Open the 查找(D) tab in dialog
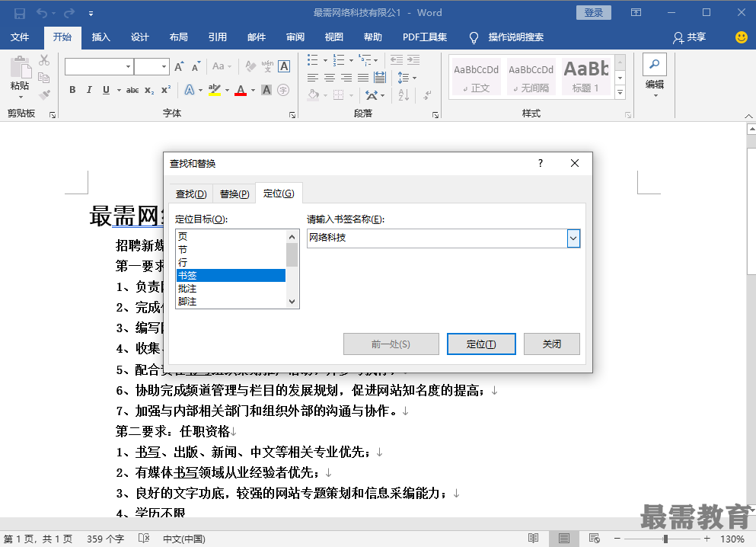The width and height of the screenshot is (756, 547). pos(191,194)
